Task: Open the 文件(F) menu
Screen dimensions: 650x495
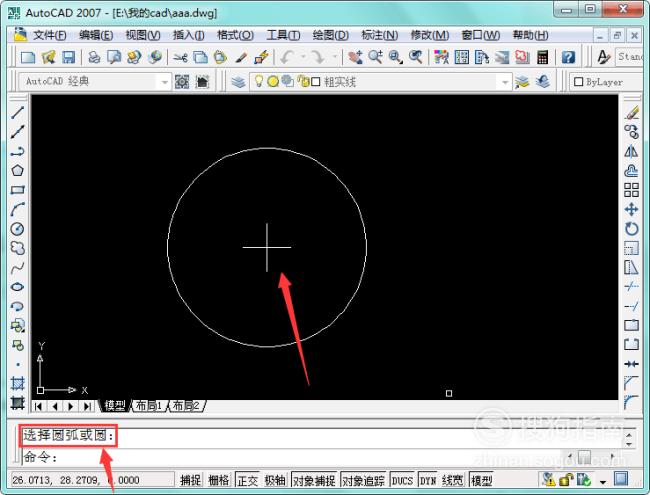Action: (x=50, y=35)
